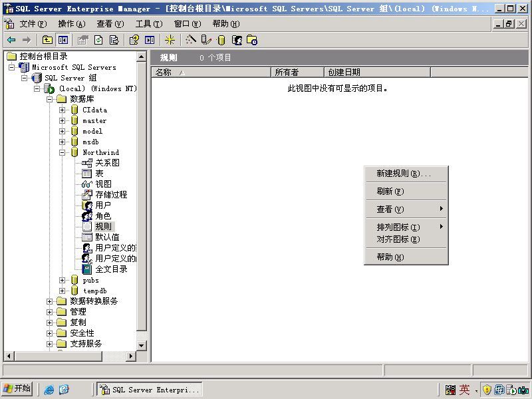The image size is (532, 399).
Task: Select 用户 node under Northwind
Action: 103,205
